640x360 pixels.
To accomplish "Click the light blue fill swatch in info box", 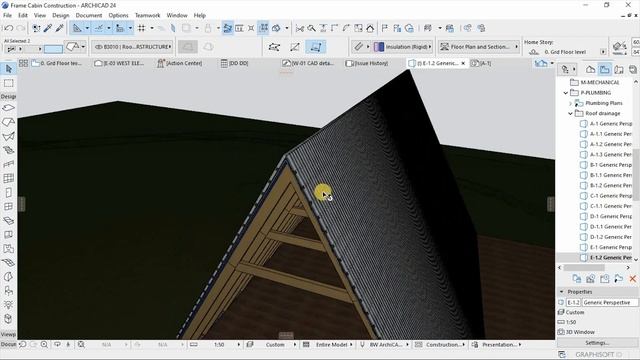I will pyautogui.click(x=53, y=49).
